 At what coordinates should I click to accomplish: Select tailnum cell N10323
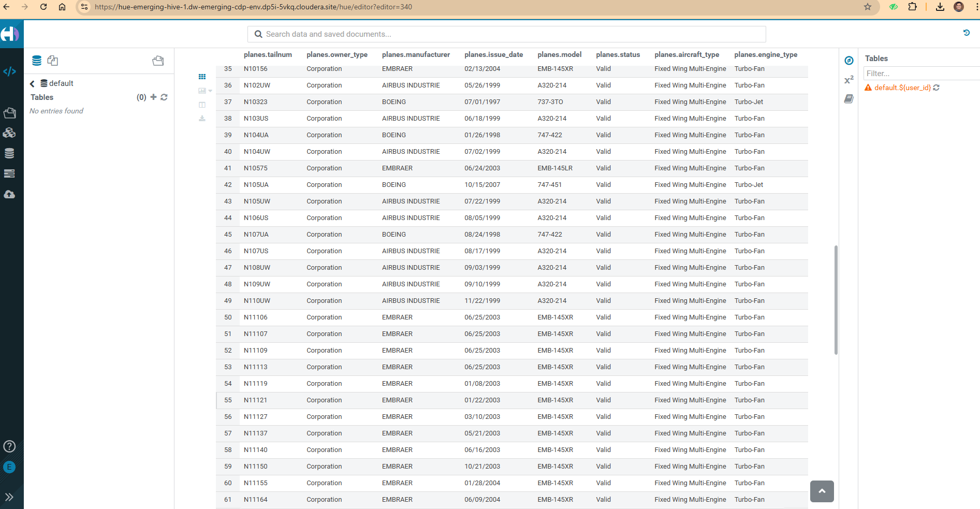click(x=256, y=102)
